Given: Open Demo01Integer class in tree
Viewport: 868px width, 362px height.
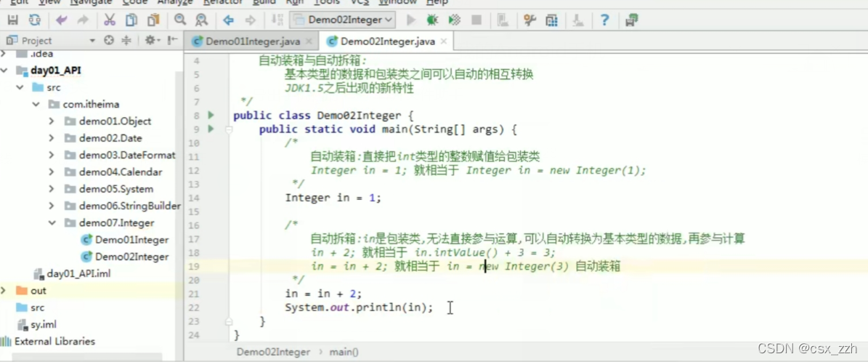Looking at the screenshot, I should tap(131, 240).
